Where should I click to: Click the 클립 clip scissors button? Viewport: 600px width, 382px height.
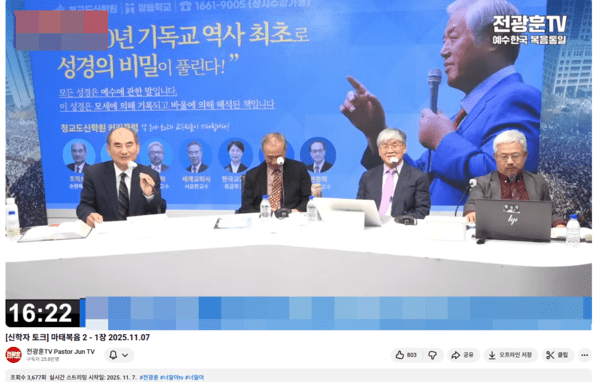pos(558,355)
